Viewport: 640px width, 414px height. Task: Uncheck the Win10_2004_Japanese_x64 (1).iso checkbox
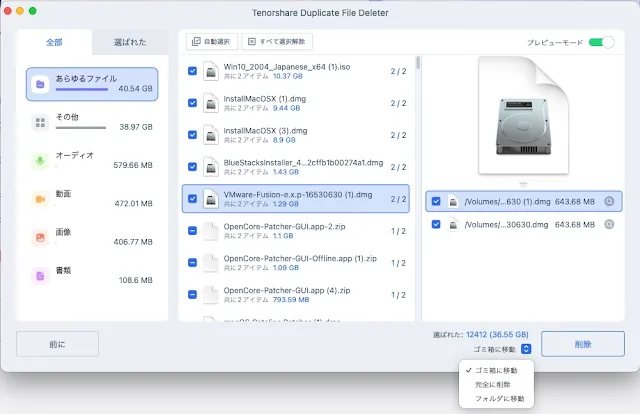tap(192, 71)
